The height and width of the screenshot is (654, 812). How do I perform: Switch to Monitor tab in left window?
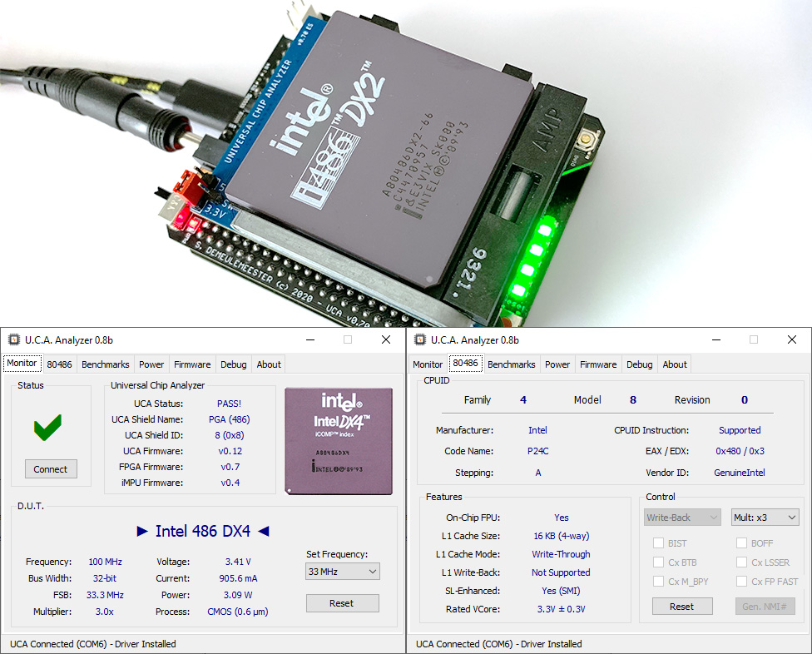coord(22,363)
